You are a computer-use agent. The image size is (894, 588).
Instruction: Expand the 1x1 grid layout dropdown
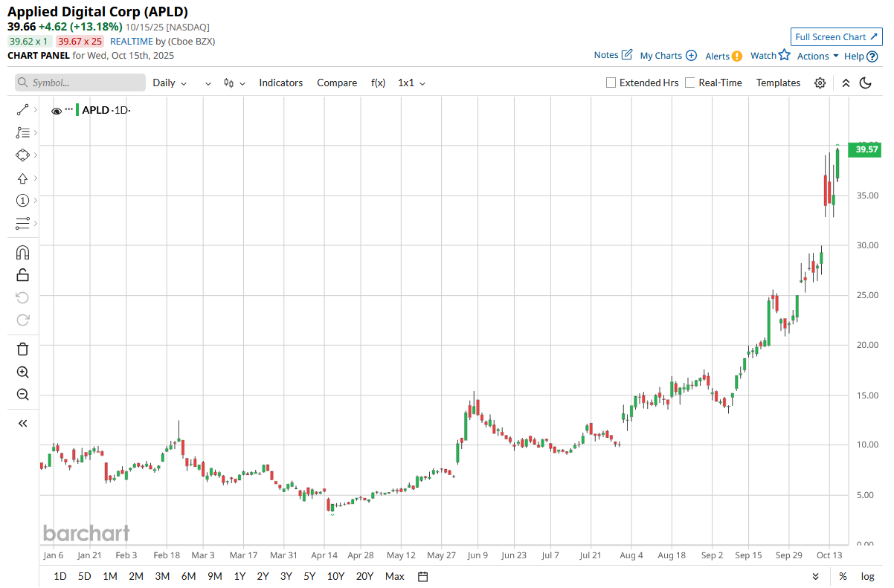tap(411, 83)
